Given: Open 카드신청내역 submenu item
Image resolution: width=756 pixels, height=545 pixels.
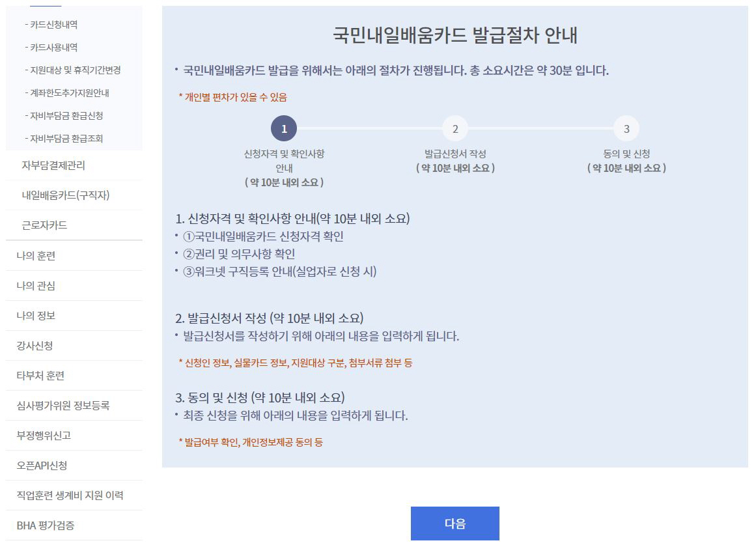Looking at the screenshot, I should (x=51, y=25).
